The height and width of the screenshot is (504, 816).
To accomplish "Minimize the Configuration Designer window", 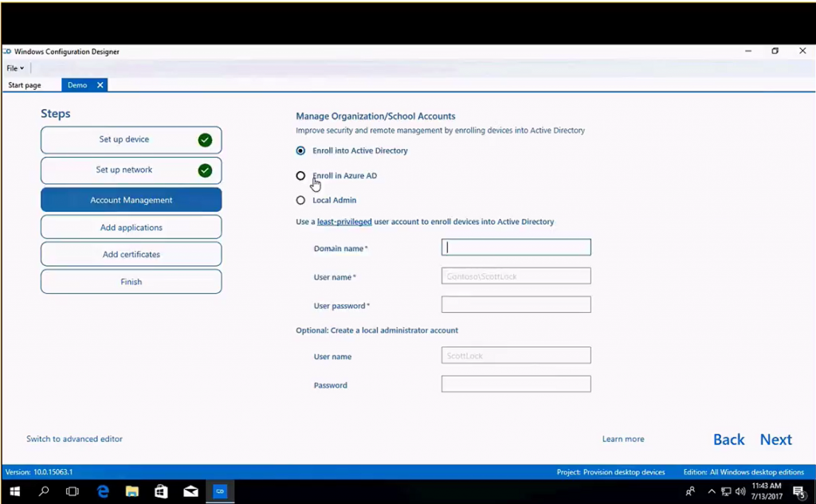I will click(x=748, y=51).
